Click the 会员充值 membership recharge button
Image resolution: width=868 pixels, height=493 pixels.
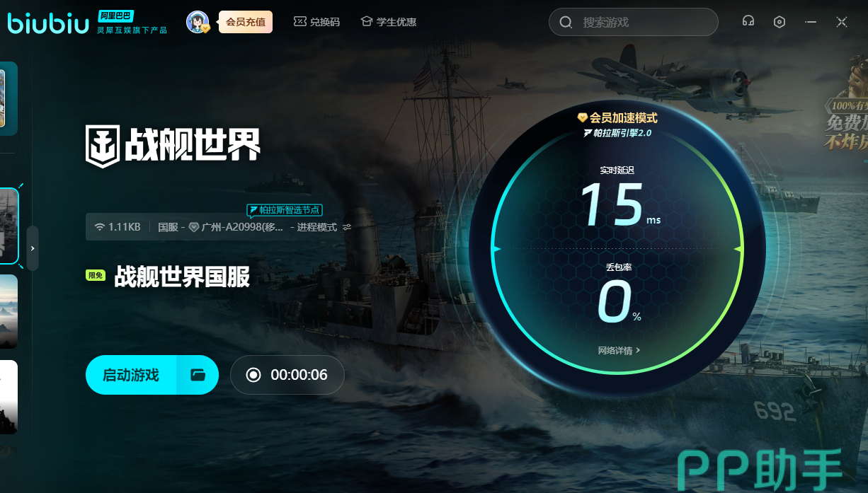[246, 22]
